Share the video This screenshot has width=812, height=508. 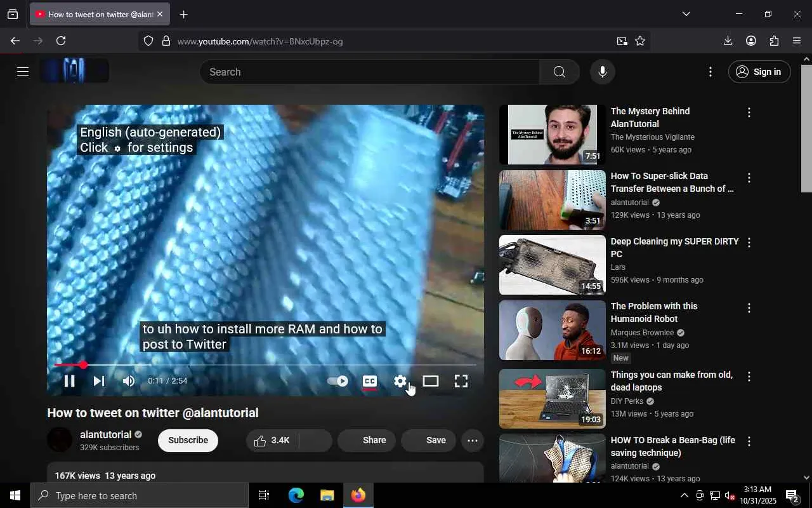(x=367, y=440)
